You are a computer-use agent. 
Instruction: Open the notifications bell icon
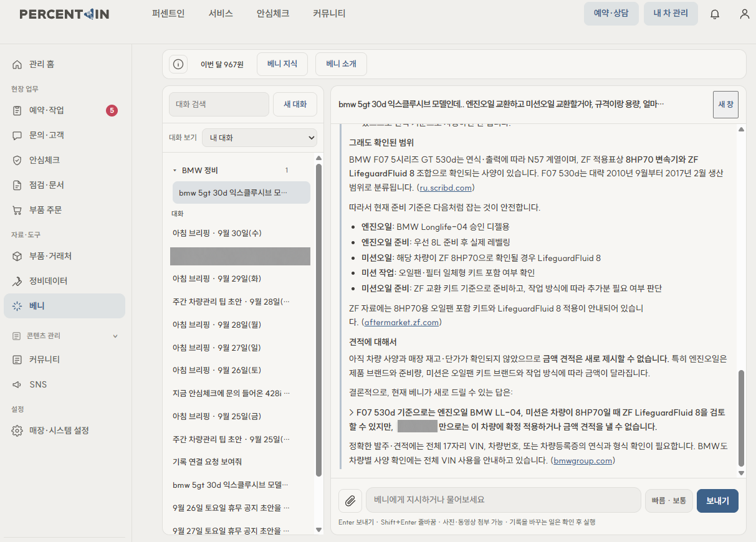[715, 14]
